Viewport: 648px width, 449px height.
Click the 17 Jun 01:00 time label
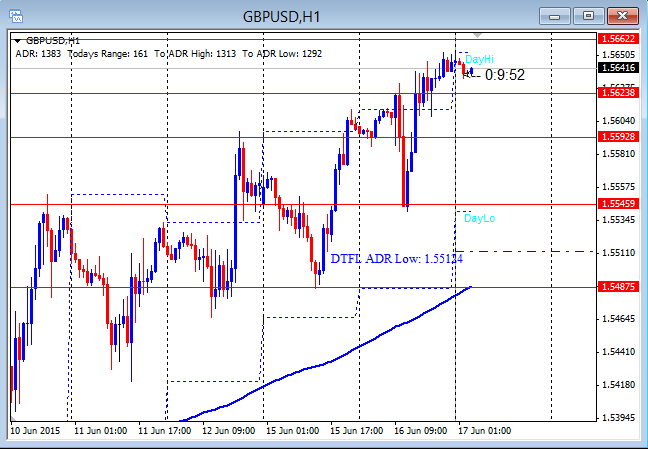click(485, 431)
